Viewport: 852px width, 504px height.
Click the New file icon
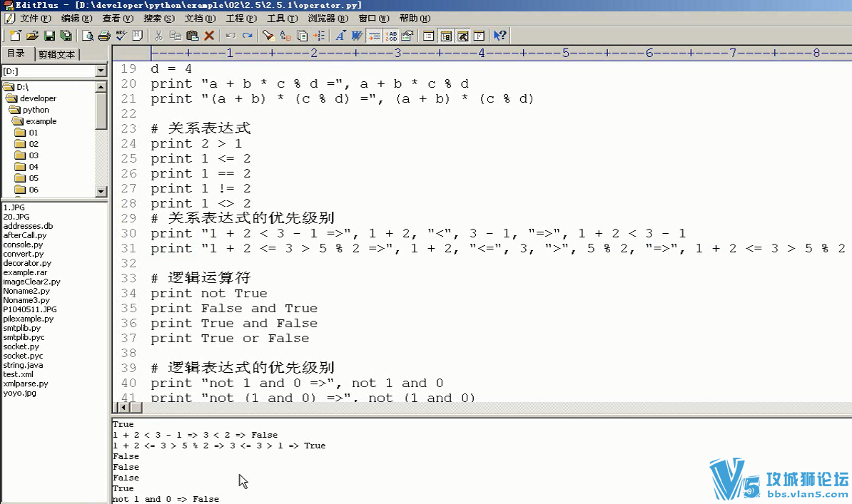pos(15,36)
